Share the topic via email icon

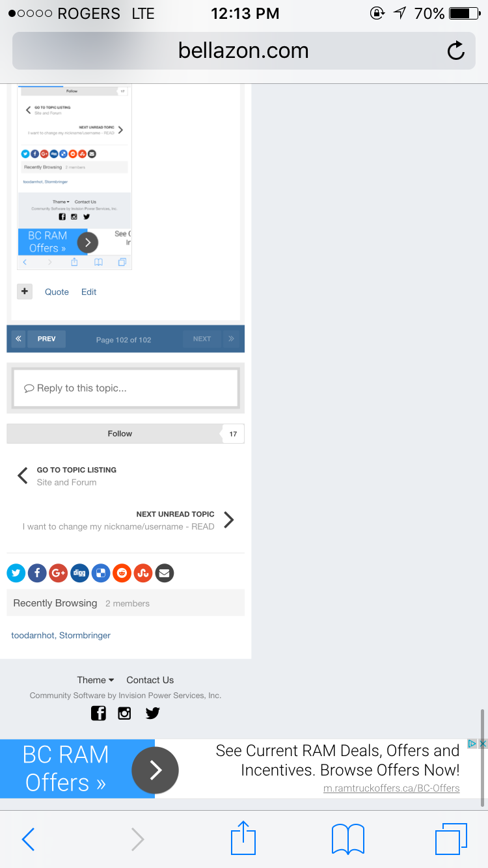[x=165, y=573]
